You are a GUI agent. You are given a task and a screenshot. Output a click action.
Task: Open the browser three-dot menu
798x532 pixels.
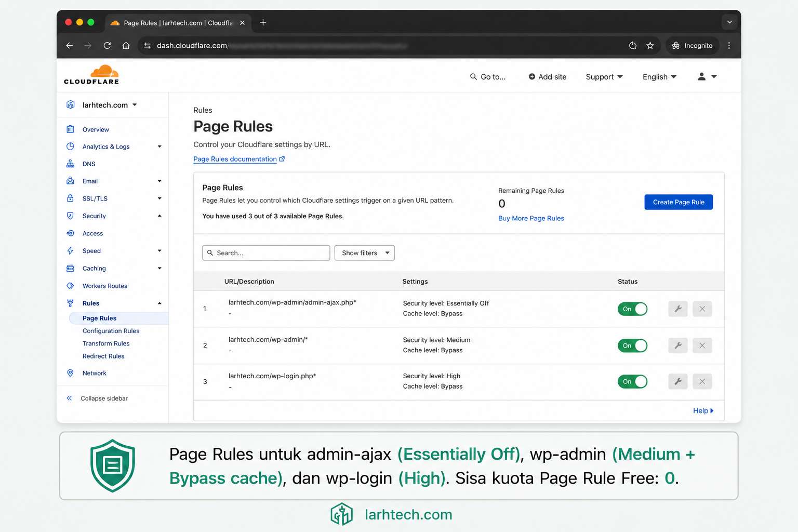pyautogui.click(x=729, y=46)
